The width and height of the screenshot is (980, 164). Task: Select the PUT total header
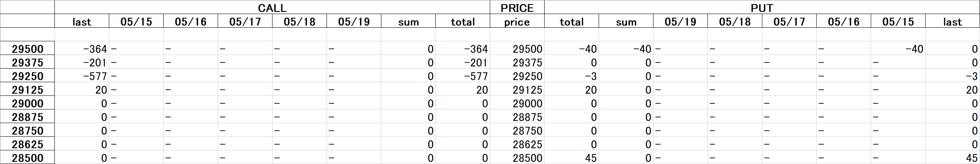click(571, 22)
